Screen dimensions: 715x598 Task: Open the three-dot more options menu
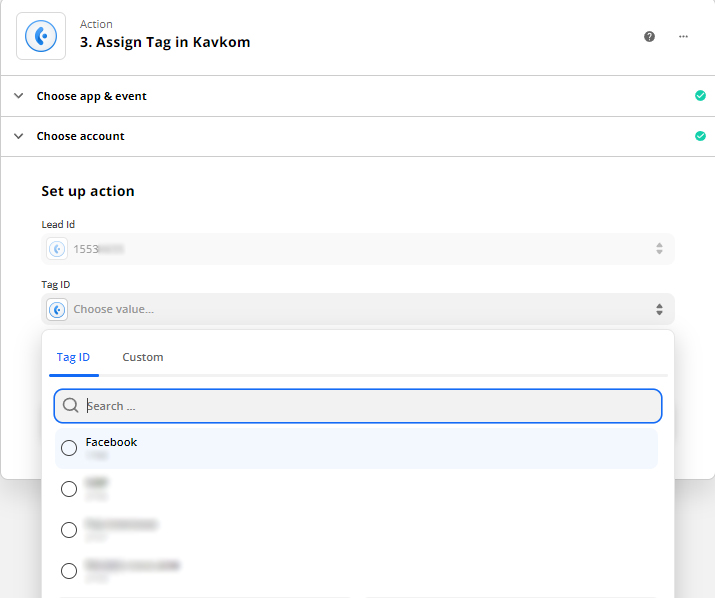683,36
